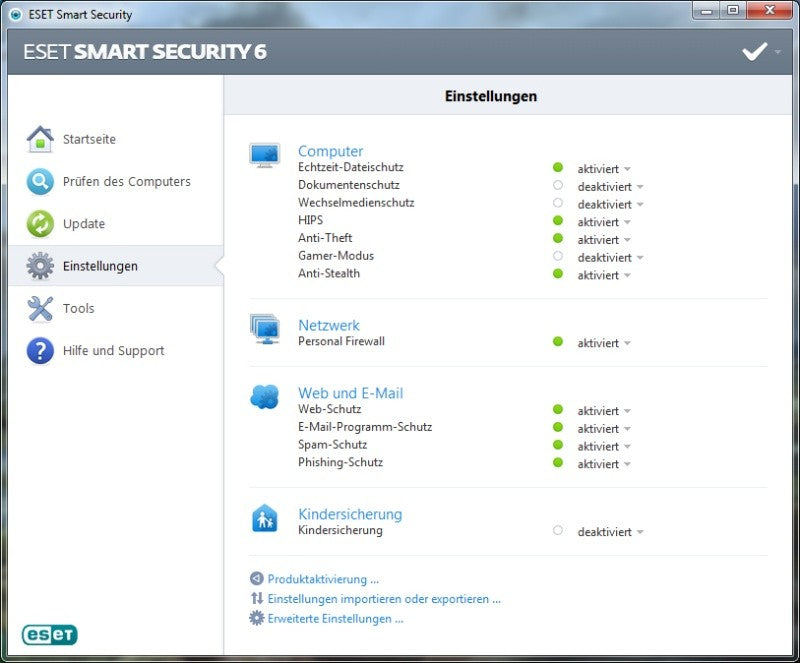Toggle the Personal Firewall status indicator
Screen dimensions: 800x663
tap(558, 341)
